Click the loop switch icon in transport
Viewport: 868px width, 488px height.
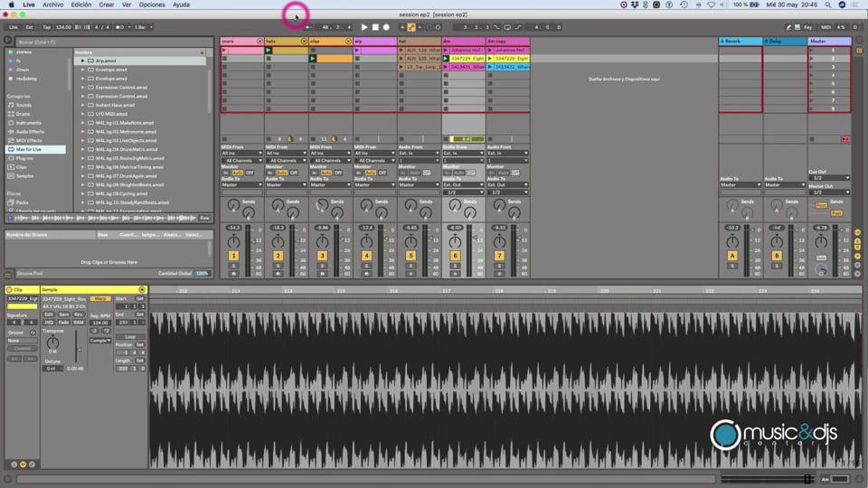[507, 26]
